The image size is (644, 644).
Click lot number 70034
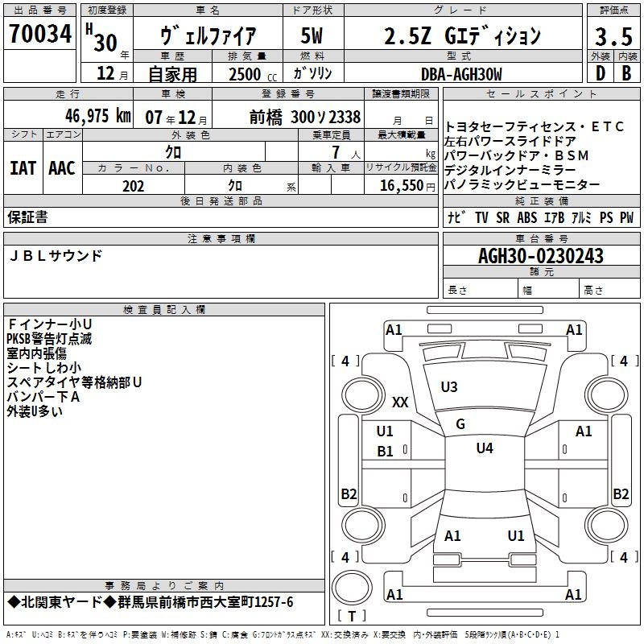click(40, 34)
